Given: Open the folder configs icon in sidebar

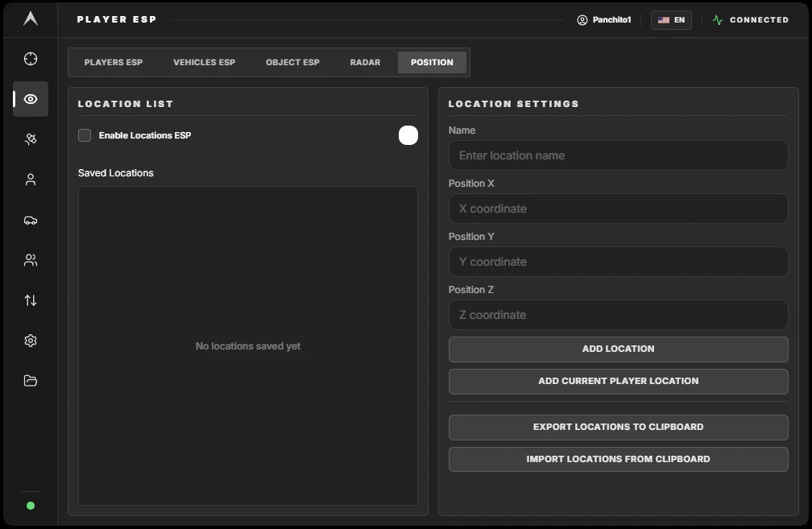Looking at the screenshot, I should point(31,381).
